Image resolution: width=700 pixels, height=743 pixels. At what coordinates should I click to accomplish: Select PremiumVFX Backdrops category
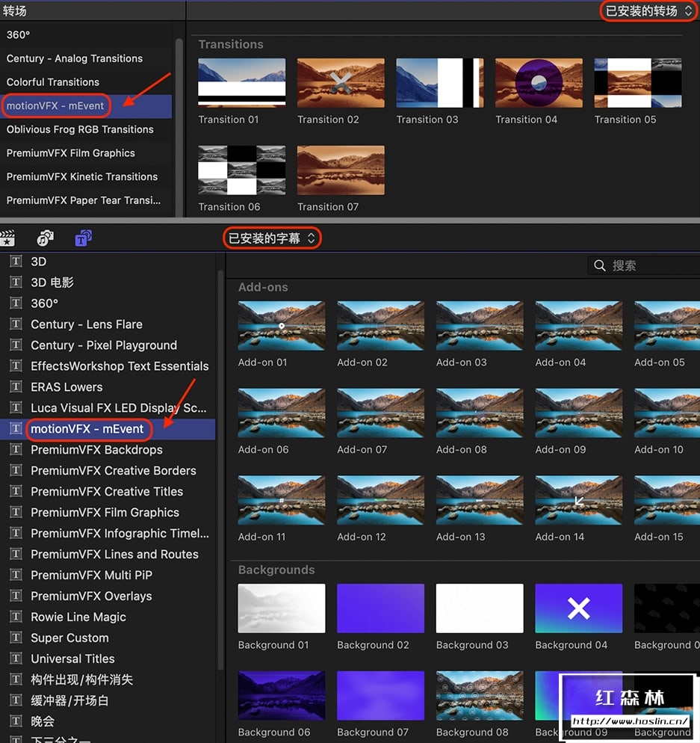click(x=108, y=450)
